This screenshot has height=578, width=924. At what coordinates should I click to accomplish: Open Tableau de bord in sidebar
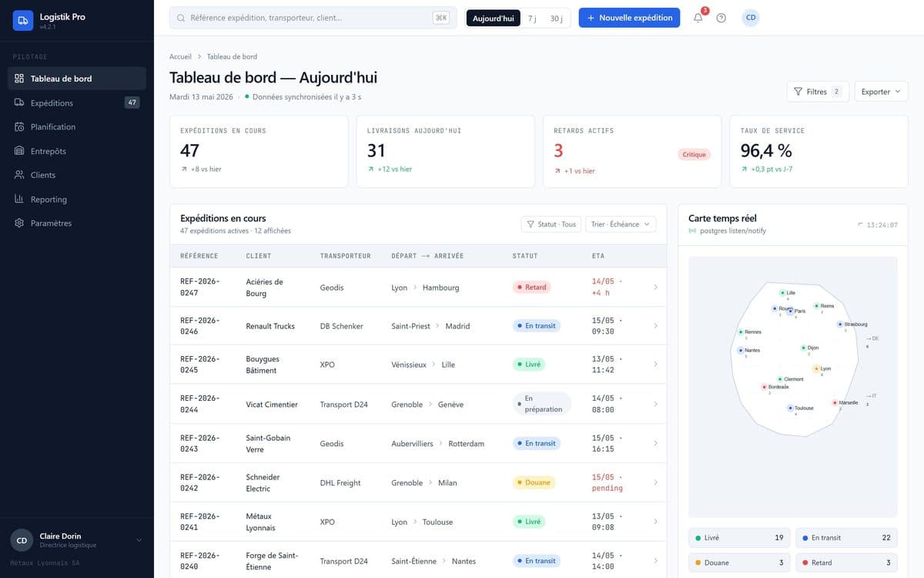[x=77, y=79]
